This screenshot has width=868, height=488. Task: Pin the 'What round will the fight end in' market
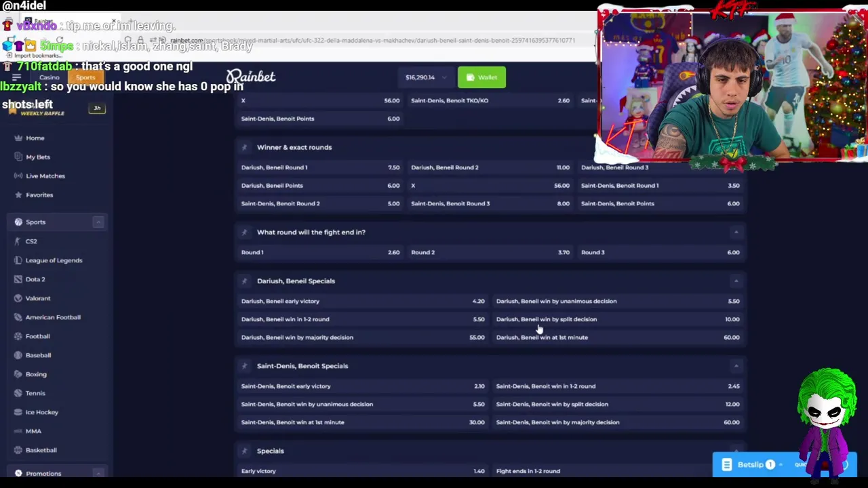pyautogui.click(x=244, y=232)
